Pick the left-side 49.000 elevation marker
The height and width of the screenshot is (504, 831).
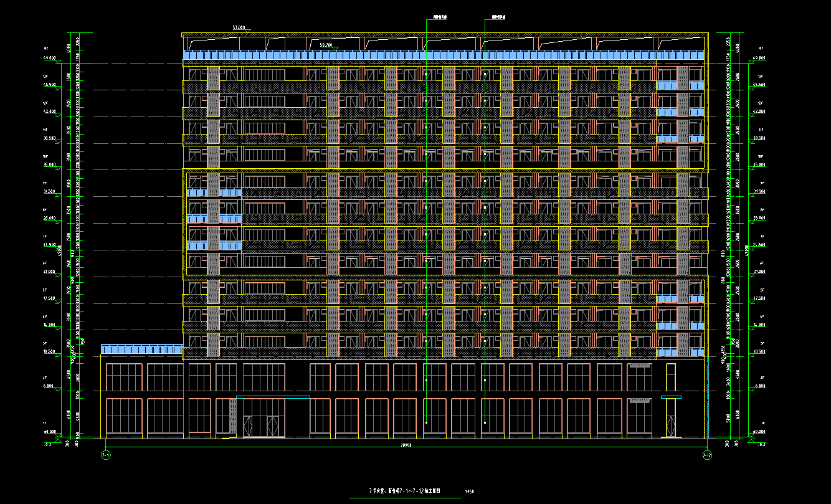tap(50, 58)
